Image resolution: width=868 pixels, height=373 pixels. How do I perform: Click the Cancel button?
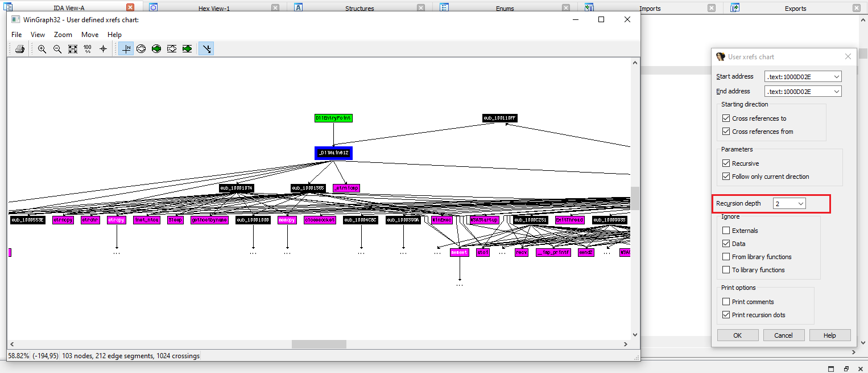click(783, 335)
